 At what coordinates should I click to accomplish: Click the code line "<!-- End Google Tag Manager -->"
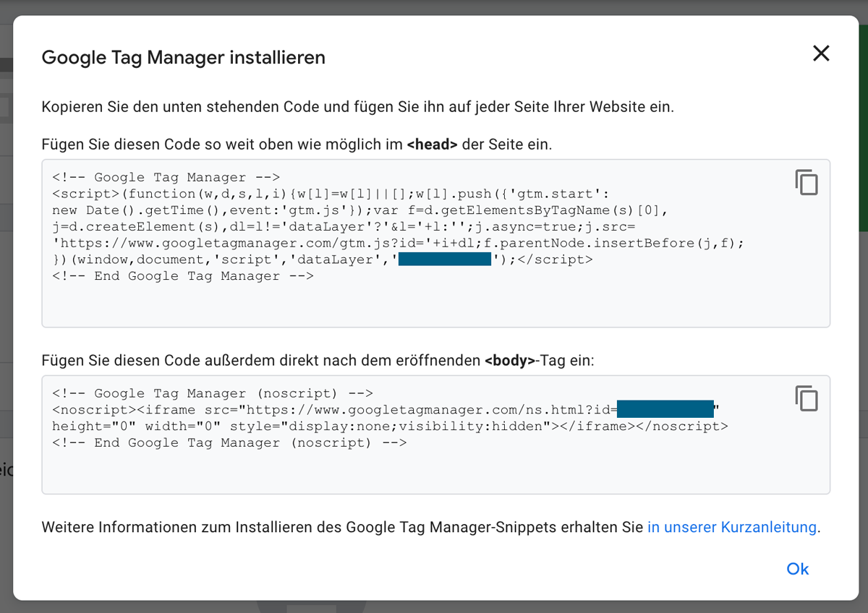(x=183, y=276)
